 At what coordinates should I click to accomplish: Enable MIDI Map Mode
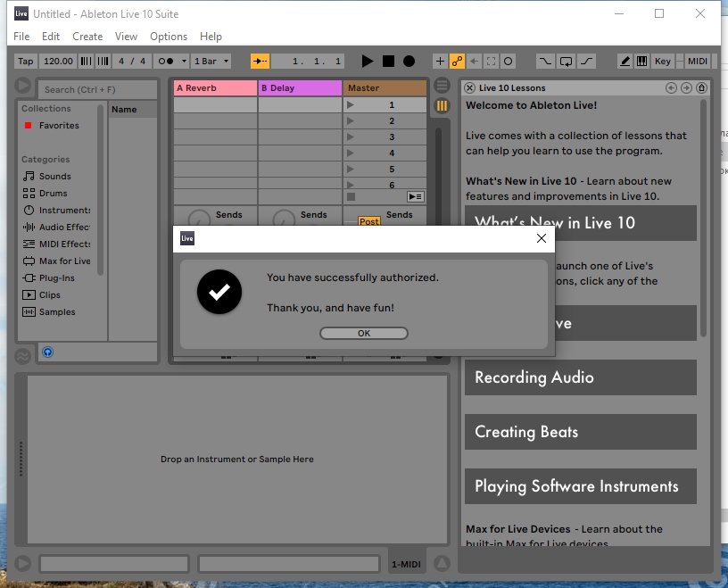(697, 62)
